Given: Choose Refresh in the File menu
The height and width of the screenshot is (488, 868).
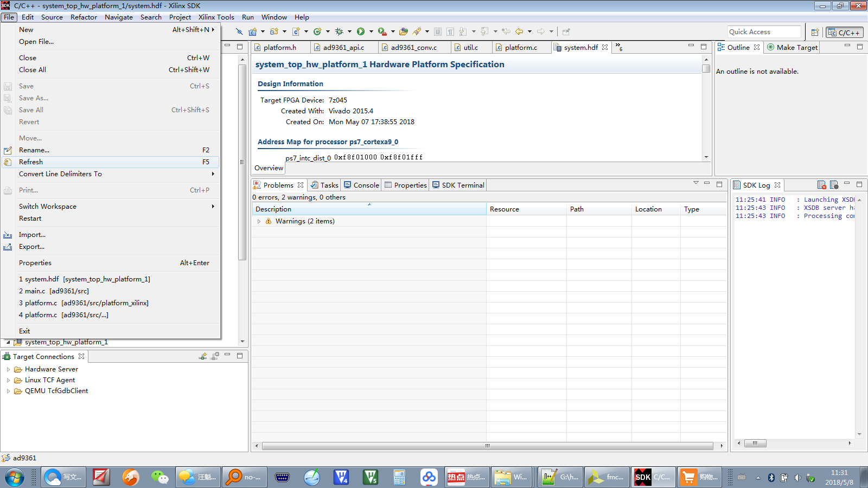Looking at the screenshot, I should [x=111, y=162].
